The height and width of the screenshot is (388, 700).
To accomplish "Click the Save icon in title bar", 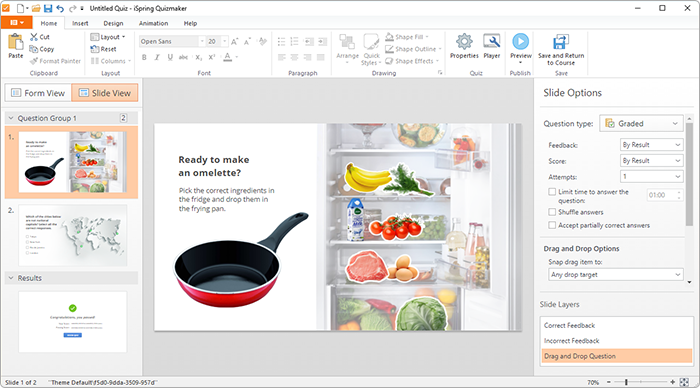I will click(x=48, y=8).
